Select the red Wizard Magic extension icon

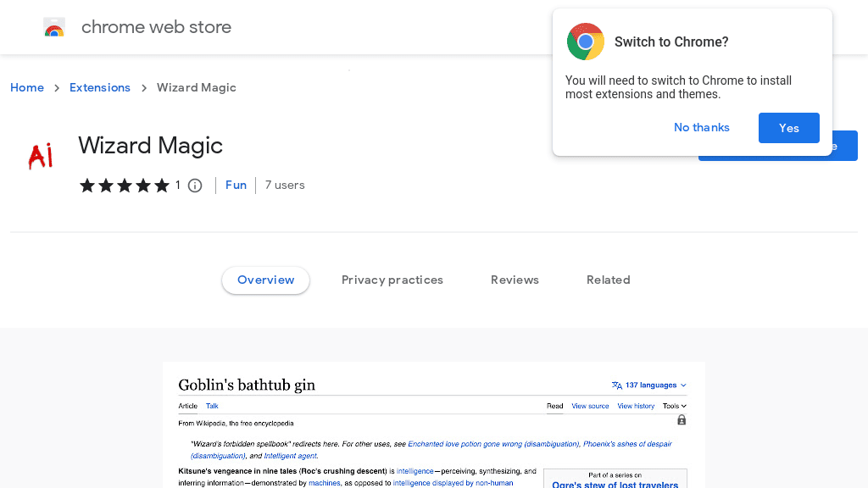click(x=40, y=153)
